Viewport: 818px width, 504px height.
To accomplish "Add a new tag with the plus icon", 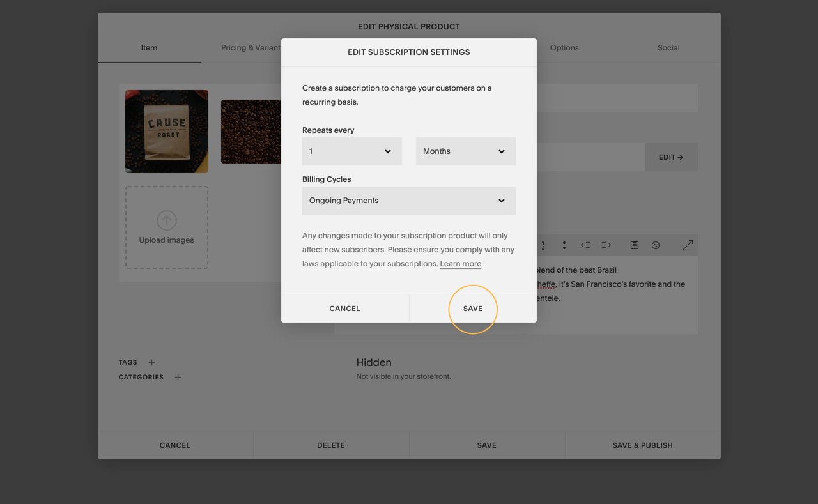I will point(151,362).
